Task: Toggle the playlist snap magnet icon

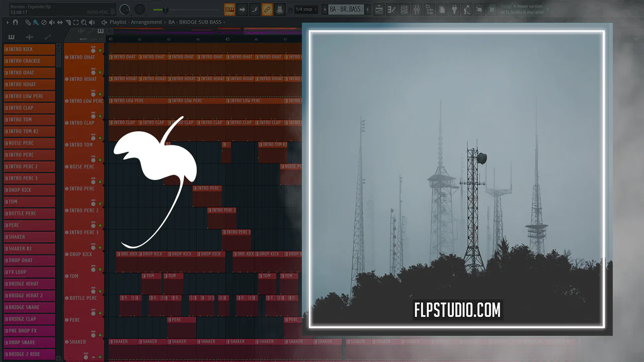Action: coord(16,22)
